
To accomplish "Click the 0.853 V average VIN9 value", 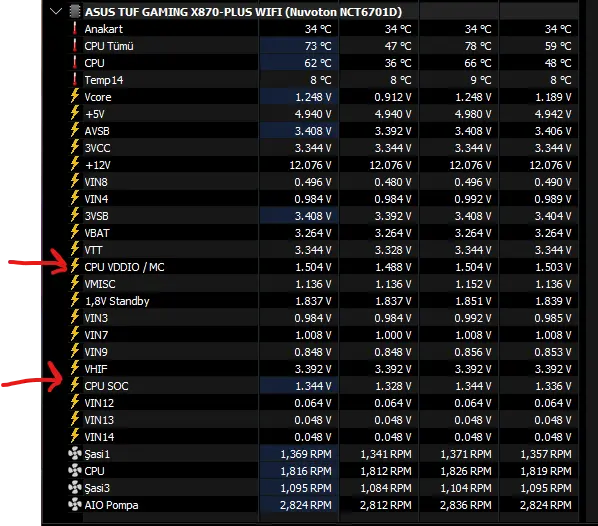I will tap(553, 352).
